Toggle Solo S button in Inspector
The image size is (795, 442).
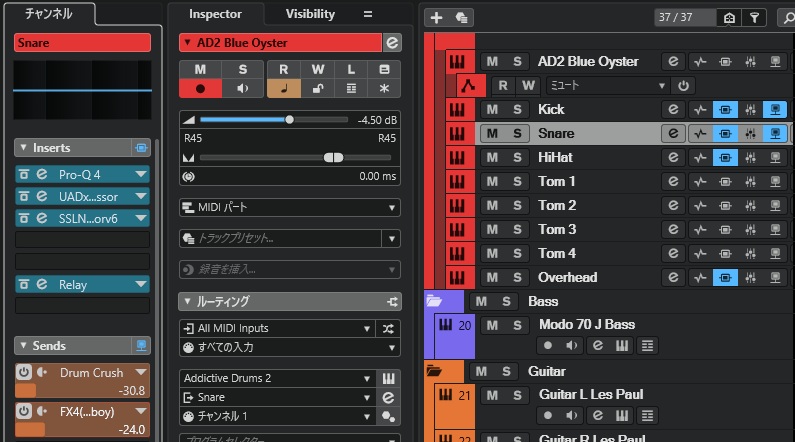pyautogui.click(x=243, y=69)
